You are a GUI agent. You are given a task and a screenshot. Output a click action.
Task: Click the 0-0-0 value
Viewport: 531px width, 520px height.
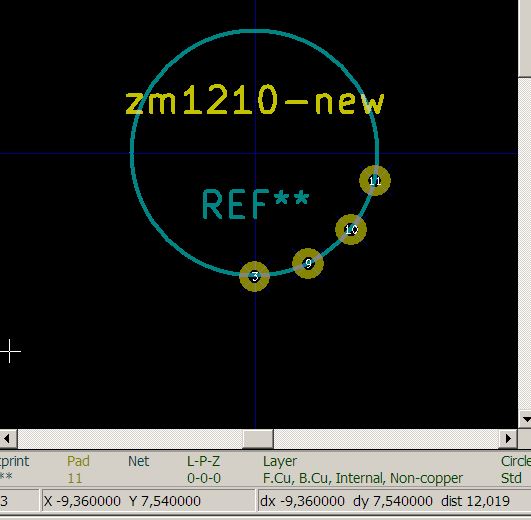[204, 478]
